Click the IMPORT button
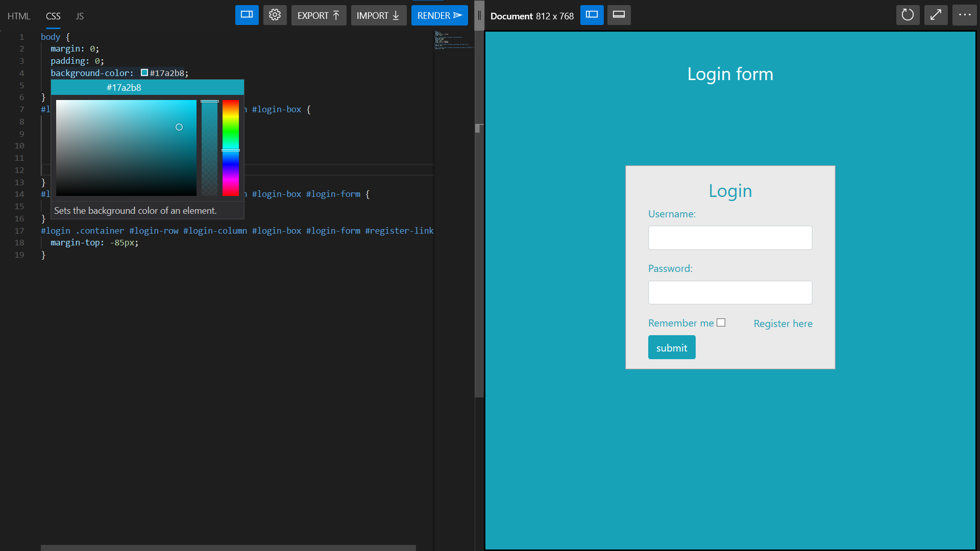The image size is (980, 551). [378, 15]
